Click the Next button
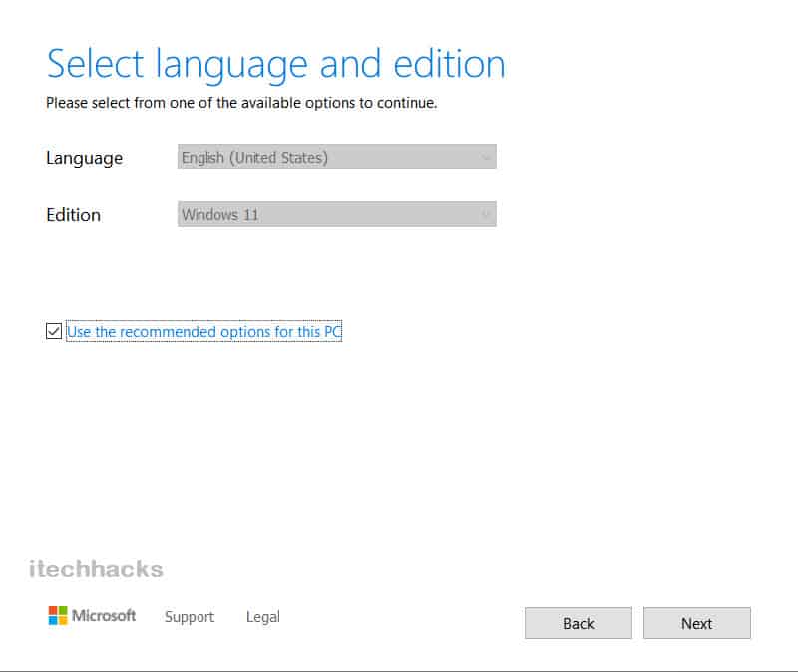This screenshot has width=798, height=672. [x=696, y=623]
